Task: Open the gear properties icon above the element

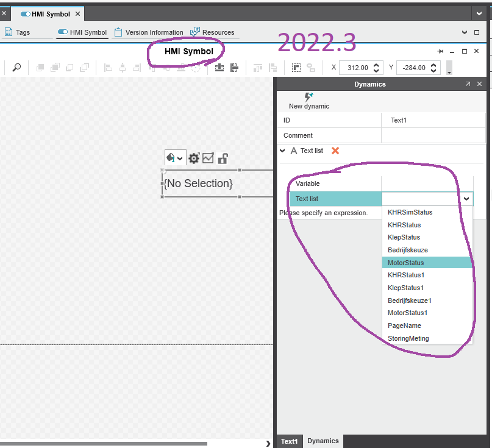Action: pyautogui.click(x=194, y=158)
